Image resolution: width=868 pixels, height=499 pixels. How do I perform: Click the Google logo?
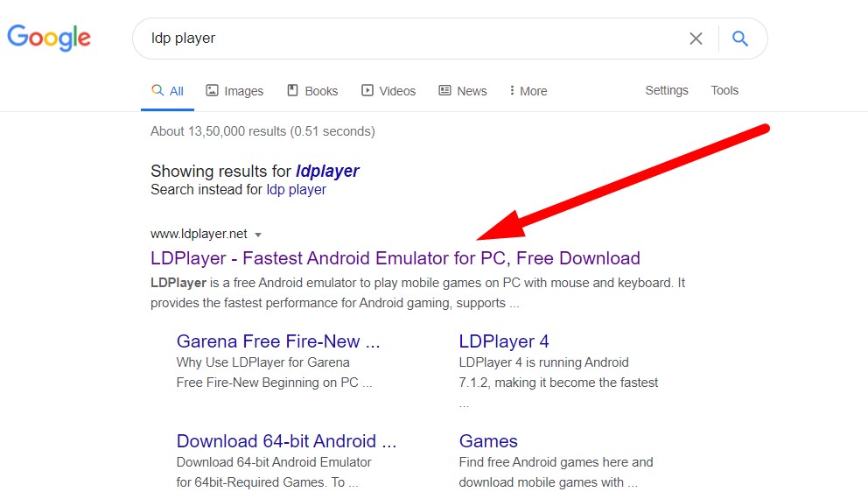point(49,38)
